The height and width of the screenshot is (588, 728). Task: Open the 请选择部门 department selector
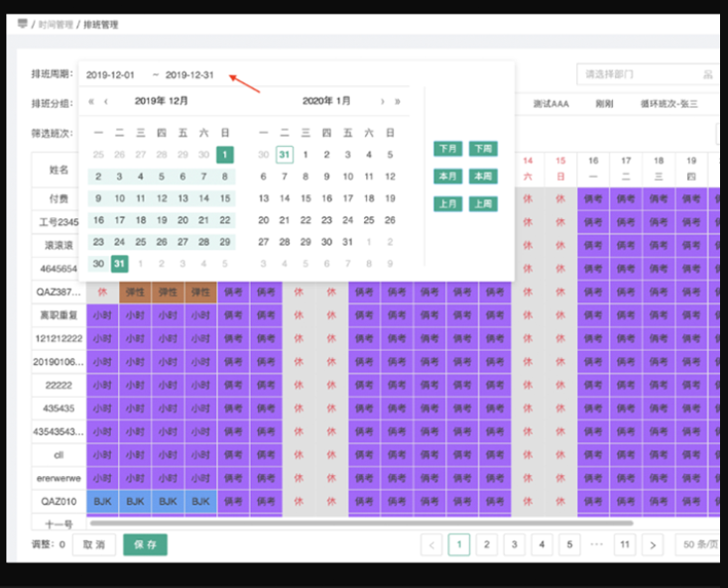pos(640,74)
